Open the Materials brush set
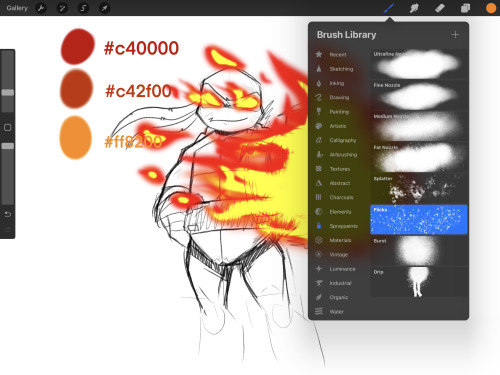Screen dimensions: 500x375 point(338,240)
